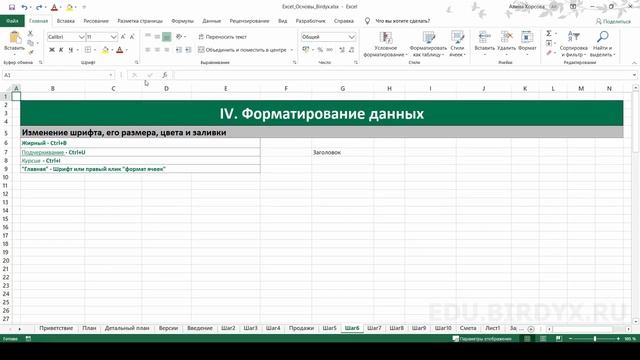
Task: Open the number format dropdown (Общий)
Action: pos(352,37)
